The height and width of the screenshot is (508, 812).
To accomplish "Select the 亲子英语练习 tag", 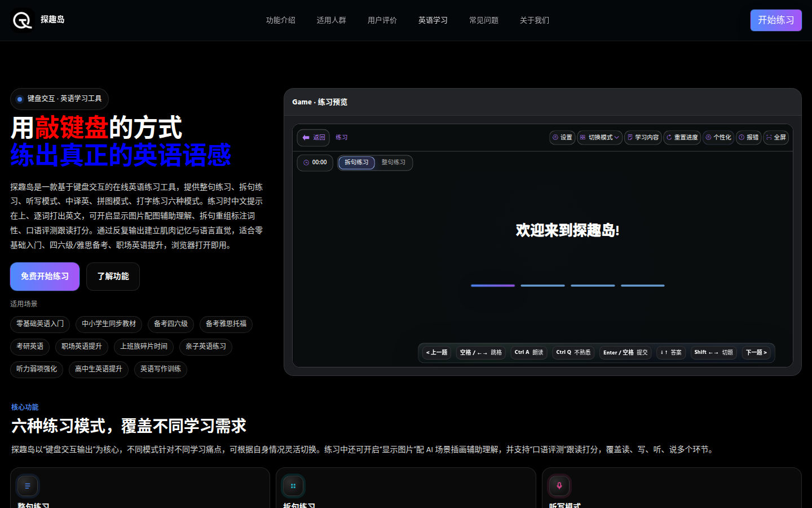I will (206, 347).
